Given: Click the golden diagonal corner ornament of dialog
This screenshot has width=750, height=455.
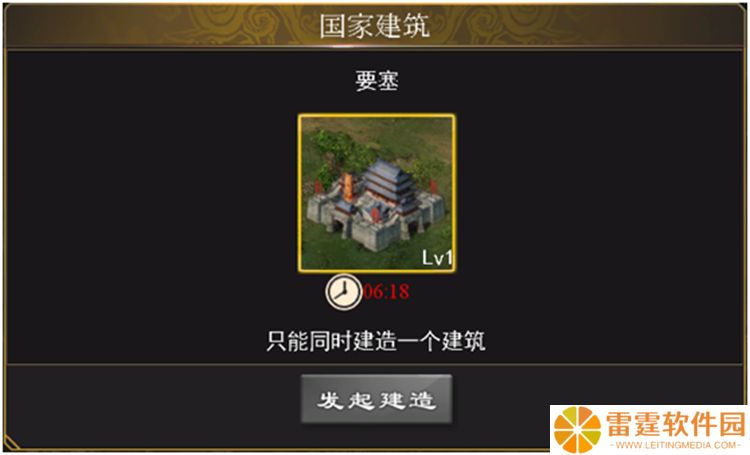Looking at the screenshot, I should [11, 443].
